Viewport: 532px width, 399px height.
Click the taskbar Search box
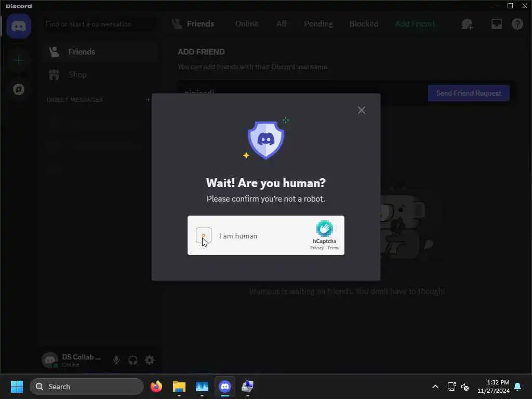point(87,387)
